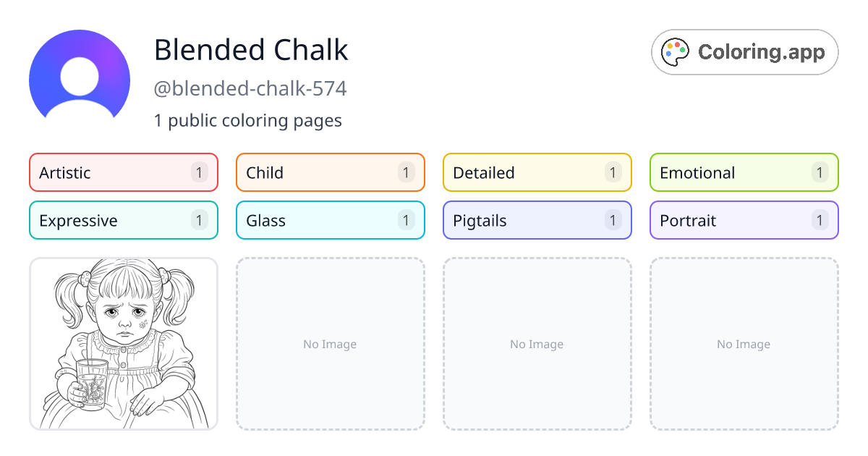
Task: Toggle the Portrait tag filter
Action: [744, 220]
